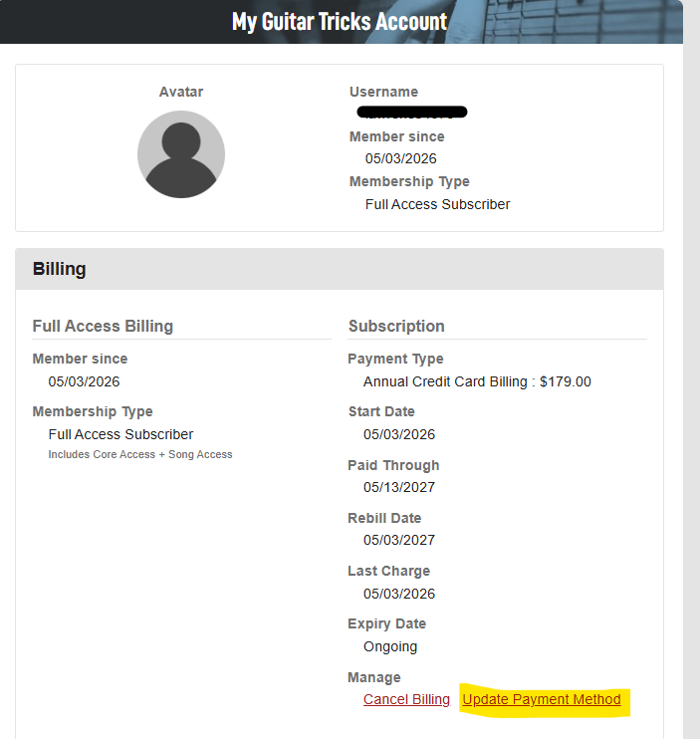Click the Payment Type label

395,360
